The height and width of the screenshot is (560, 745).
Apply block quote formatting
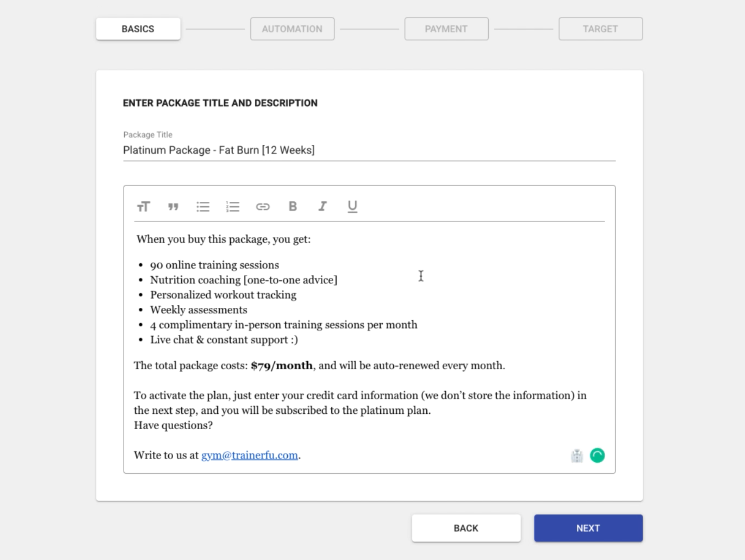[173, 207]
